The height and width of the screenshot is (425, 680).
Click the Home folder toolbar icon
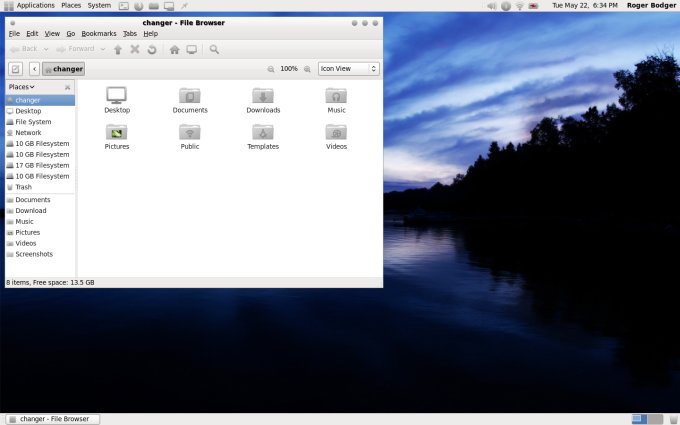point(174,49)
